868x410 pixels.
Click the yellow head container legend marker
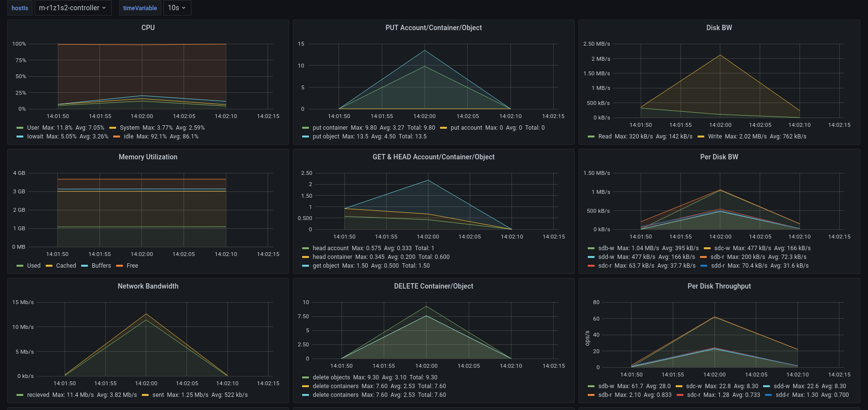(x=306, y=257)
